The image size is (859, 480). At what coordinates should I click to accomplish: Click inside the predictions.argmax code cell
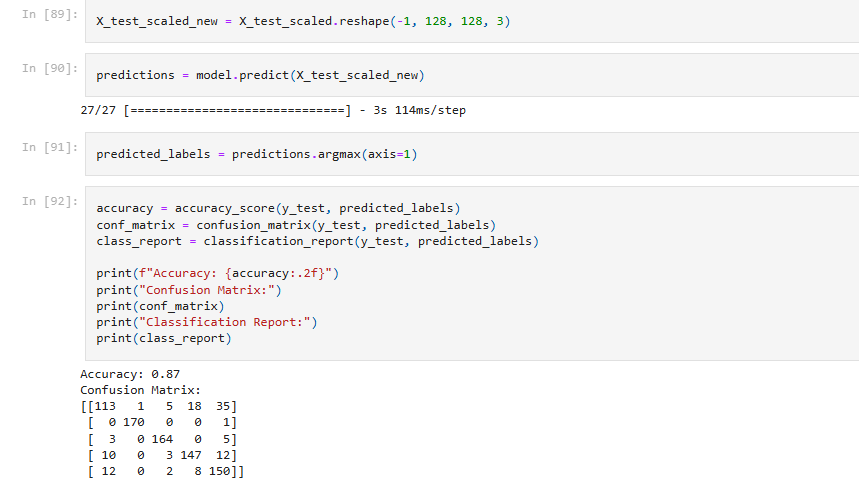point(472,154)
